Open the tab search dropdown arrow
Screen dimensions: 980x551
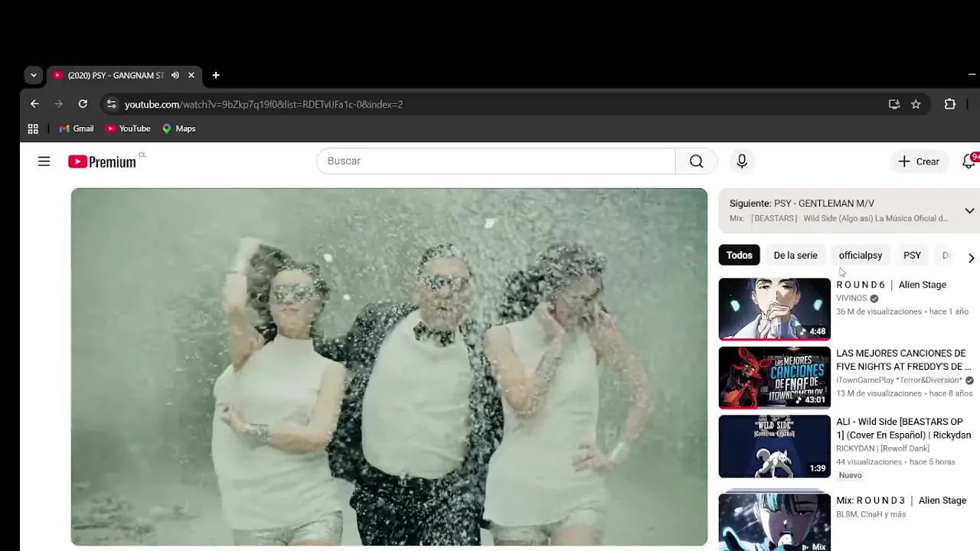point(33,75)
